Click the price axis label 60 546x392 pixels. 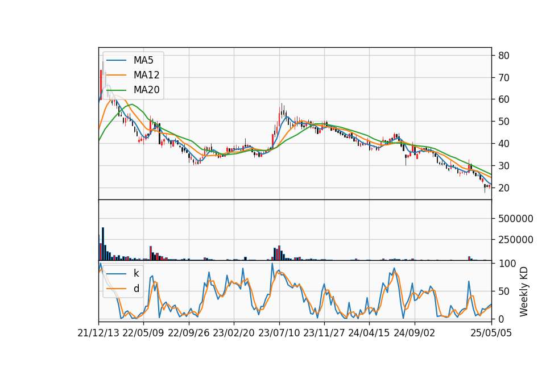503,99
